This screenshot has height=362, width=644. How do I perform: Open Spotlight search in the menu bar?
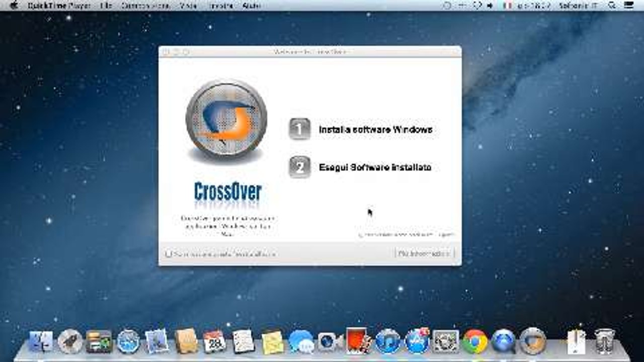click(612, 6)
